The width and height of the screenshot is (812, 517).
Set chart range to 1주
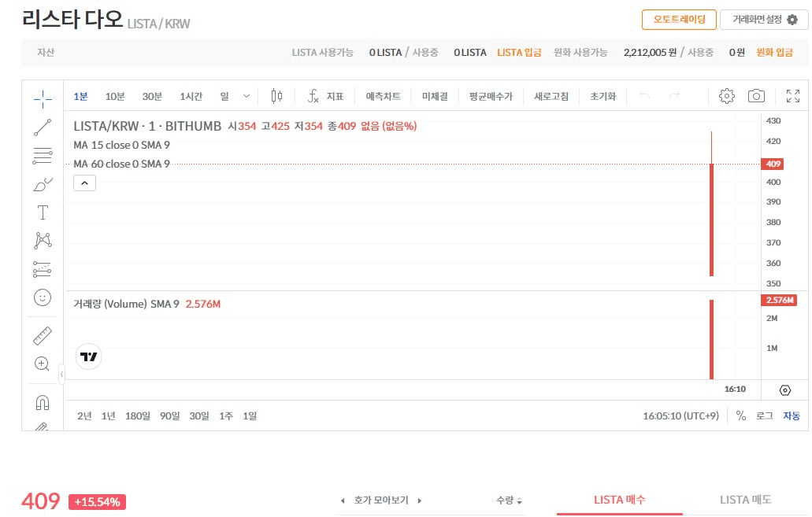(226, 416)
